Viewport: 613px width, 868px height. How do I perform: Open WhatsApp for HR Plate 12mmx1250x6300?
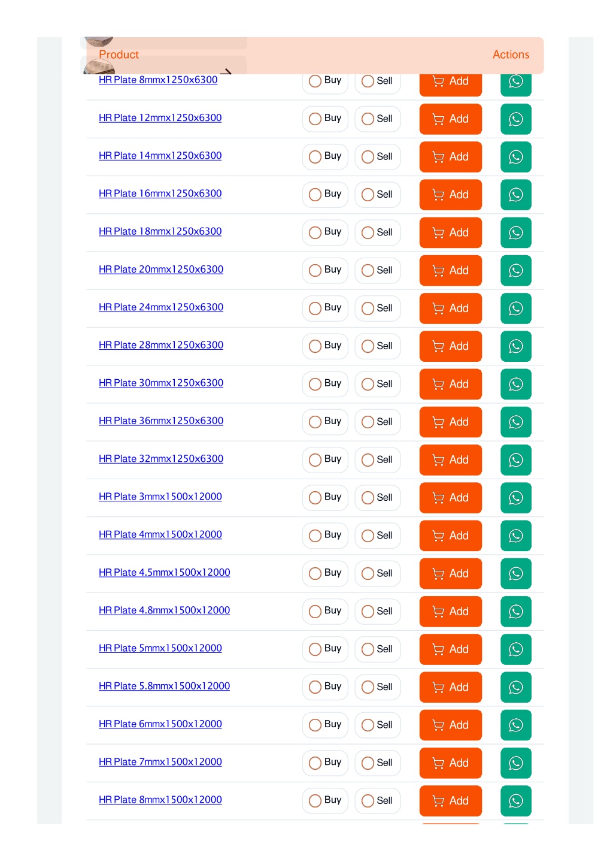pos(515,119)
